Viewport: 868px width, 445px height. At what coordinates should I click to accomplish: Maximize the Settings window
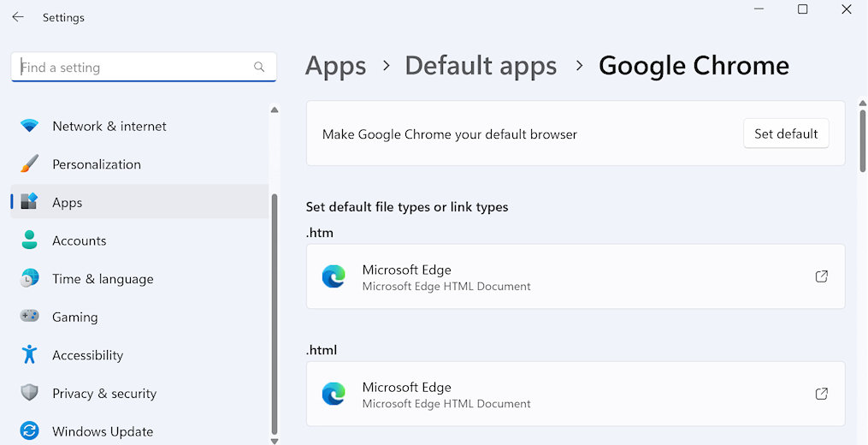pos(803,9)
